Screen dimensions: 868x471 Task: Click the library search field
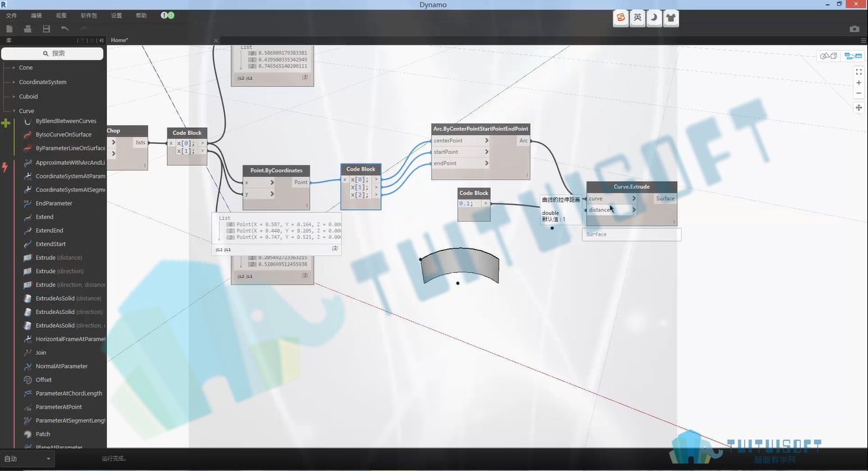click(x=52, y=53)
